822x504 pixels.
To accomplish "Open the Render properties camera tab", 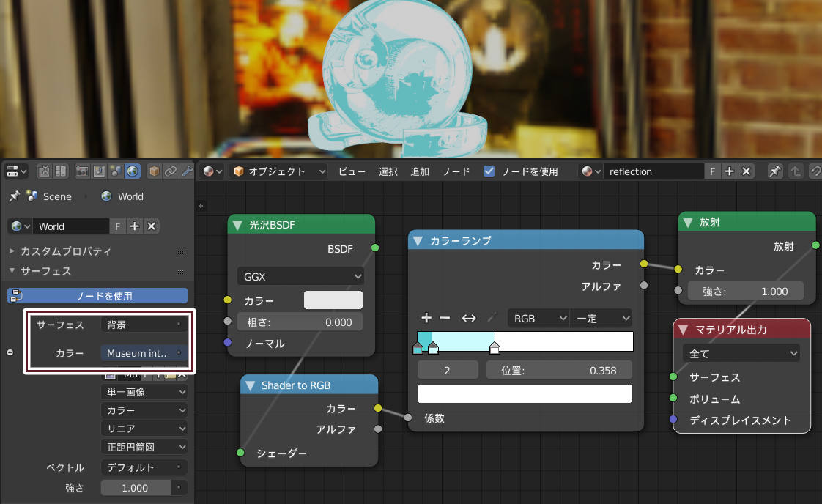I will click(x=82, y=171).
